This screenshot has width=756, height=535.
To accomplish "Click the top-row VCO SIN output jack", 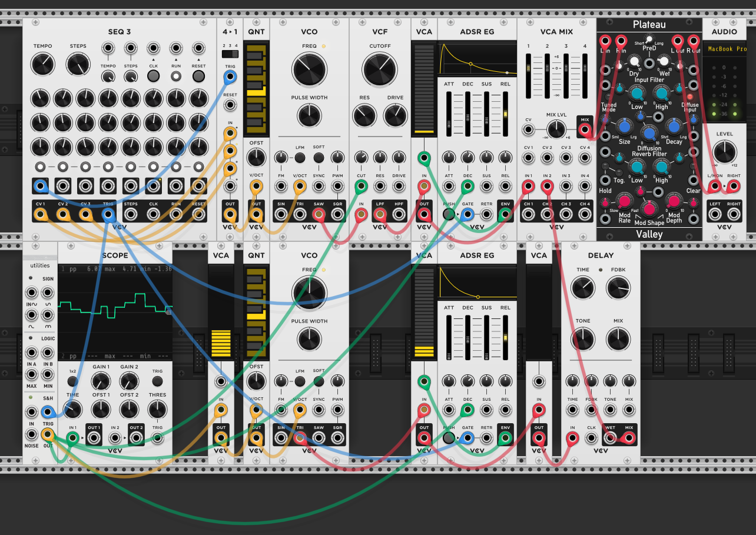I will pos(281,214).
